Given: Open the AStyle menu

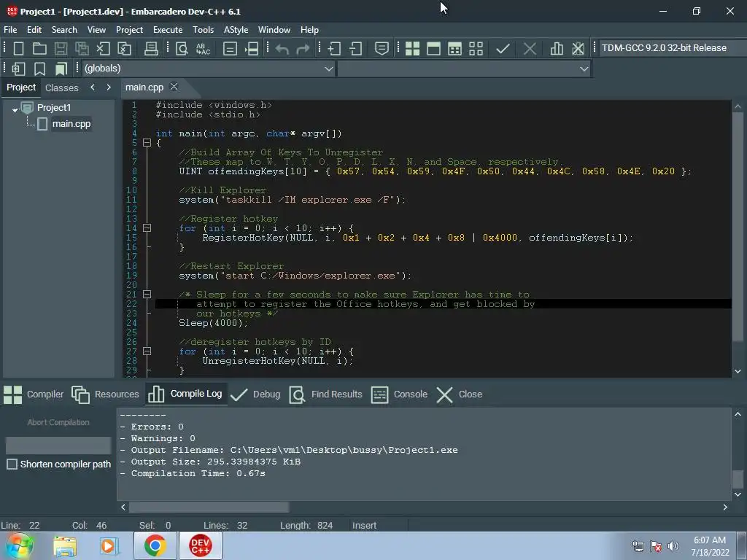Looking at the screenshot, I should 236,29.
